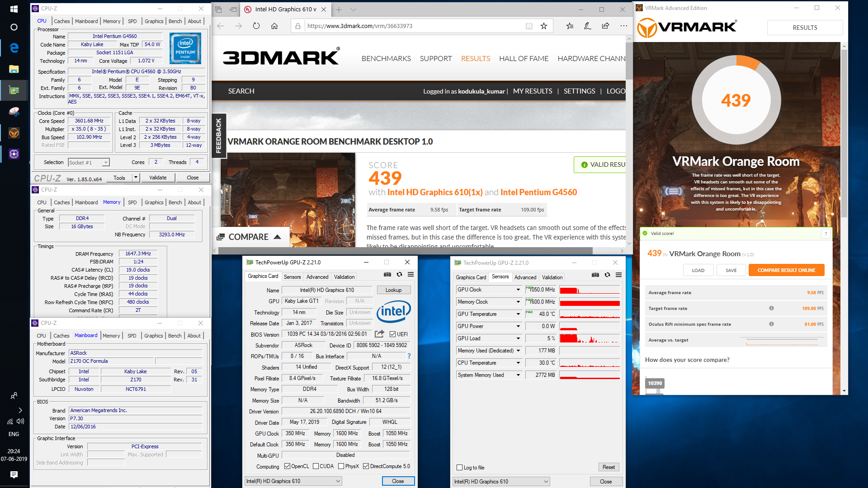Click the volume icon in system tray
The width and height of the screenshot is (868, 488).
click(x=20, y=421)
